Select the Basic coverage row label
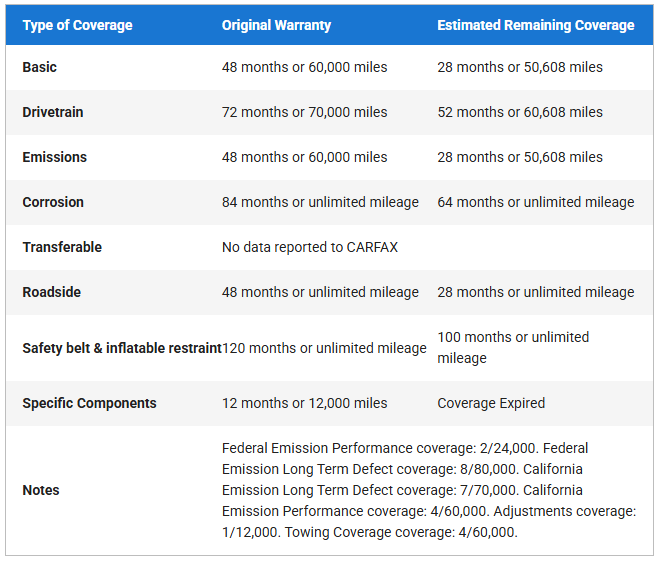 40,67
